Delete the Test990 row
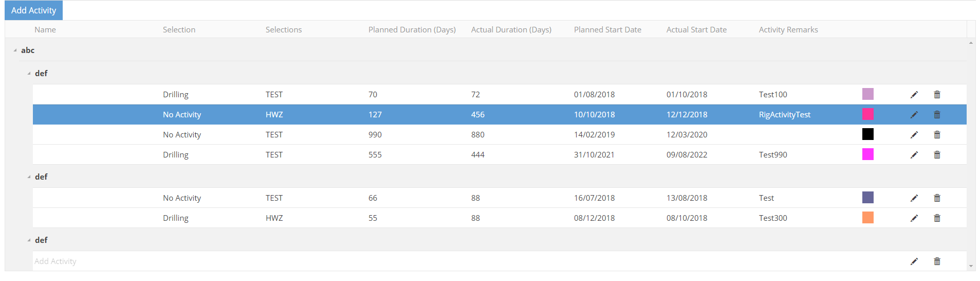 (937, 155)
